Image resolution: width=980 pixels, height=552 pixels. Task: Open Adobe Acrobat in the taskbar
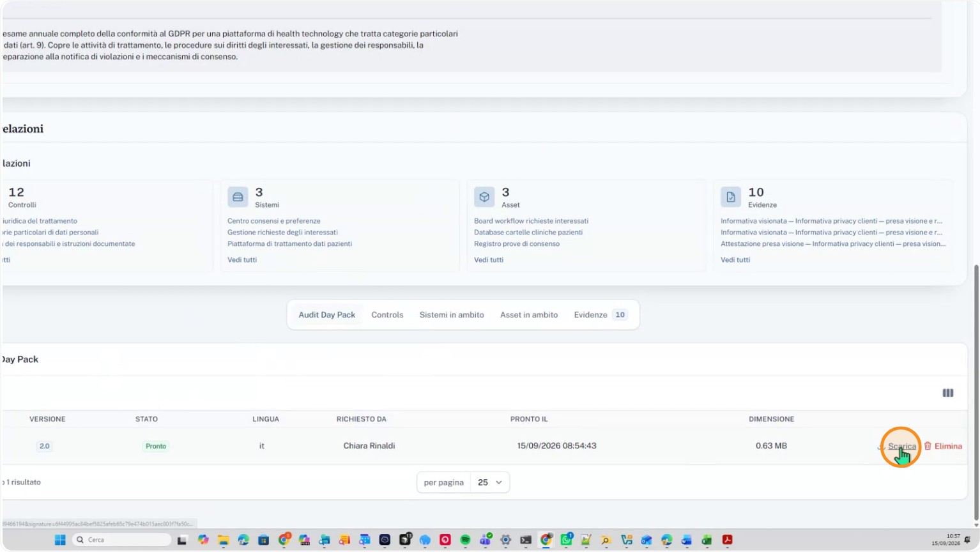(x=727, y=540)
